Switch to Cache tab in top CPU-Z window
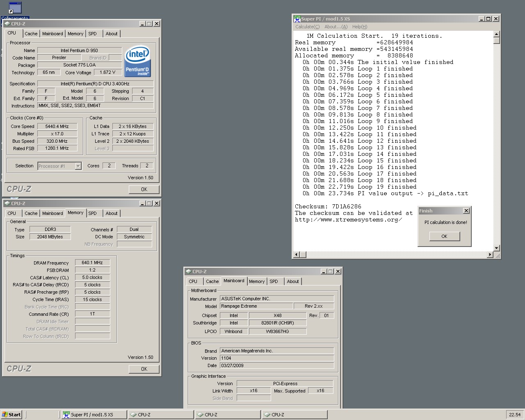The width and height of the screenshot is (525, 420). tap(31, 34)
